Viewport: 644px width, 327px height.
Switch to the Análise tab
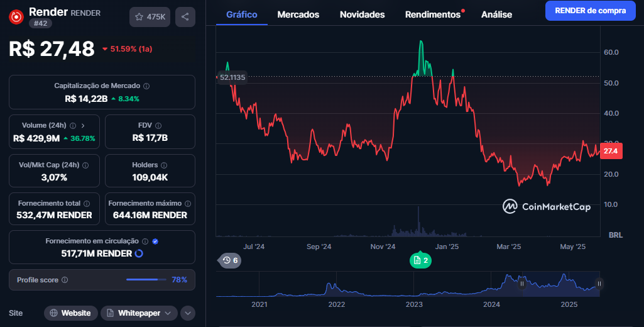pyautogui.click(x=496, y=14)
